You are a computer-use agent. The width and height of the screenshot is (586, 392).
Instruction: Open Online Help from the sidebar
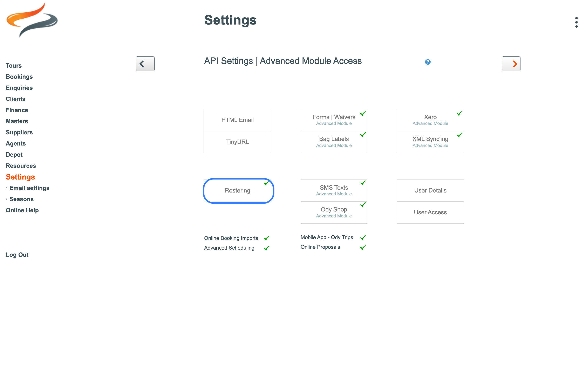pos(22,210)
